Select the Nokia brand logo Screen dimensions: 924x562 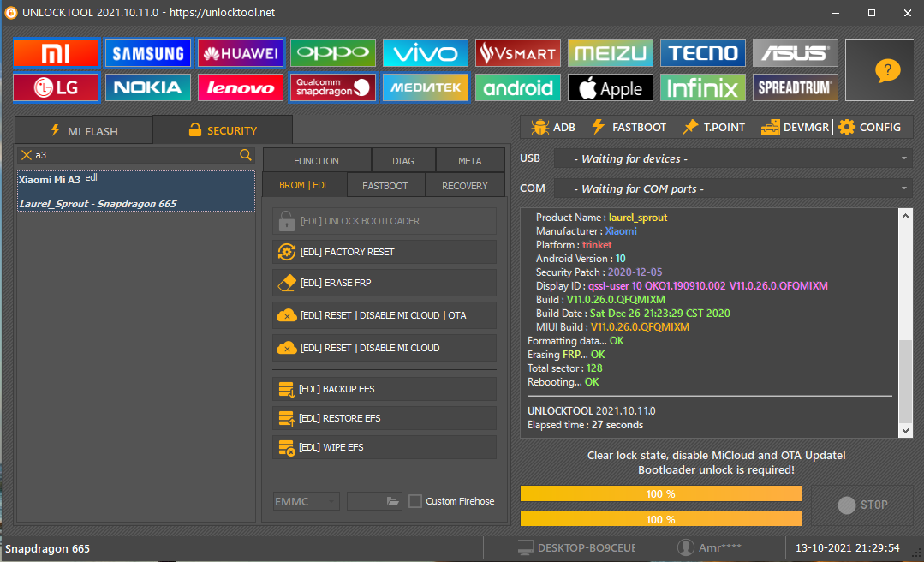point(148,88)
